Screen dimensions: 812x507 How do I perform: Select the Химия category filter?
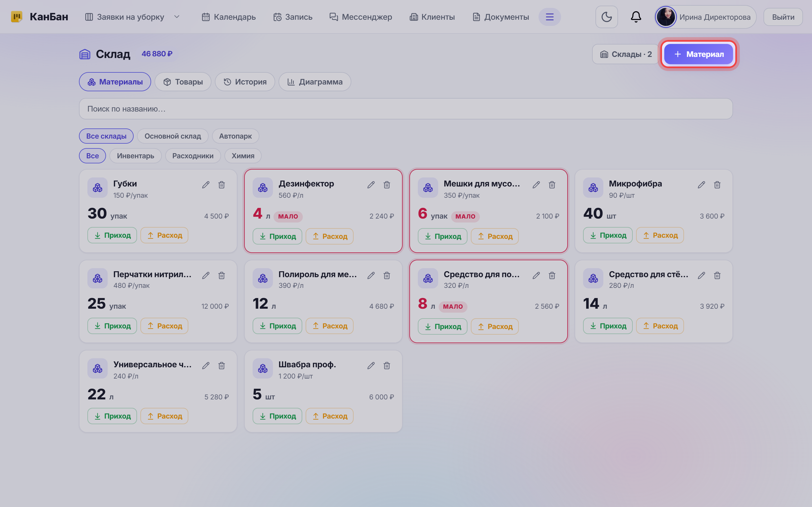pos(243,156)
